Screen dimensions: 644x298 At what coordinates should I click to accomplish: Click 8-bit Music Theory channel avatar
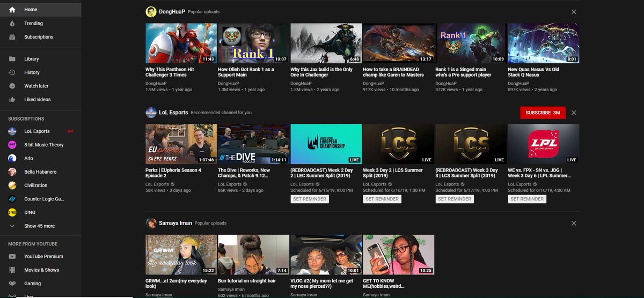point(12,145)
